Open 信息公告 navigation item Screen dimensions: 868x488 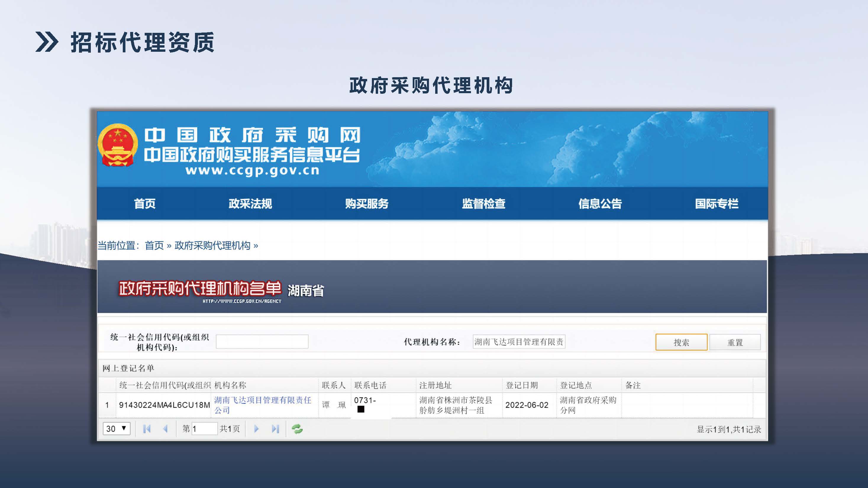click(x=600, y=203)
